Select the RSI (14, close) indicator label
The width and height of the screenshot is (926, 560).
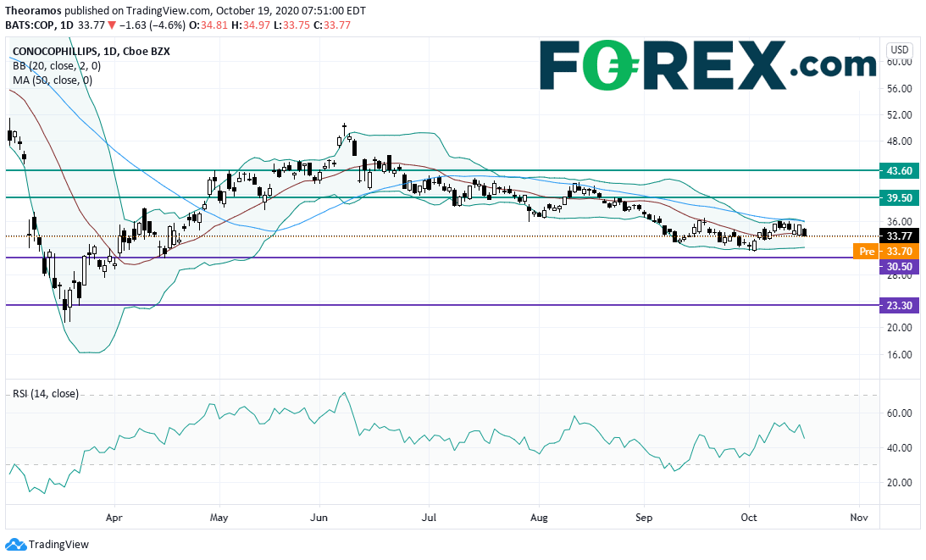pos(46,393)
